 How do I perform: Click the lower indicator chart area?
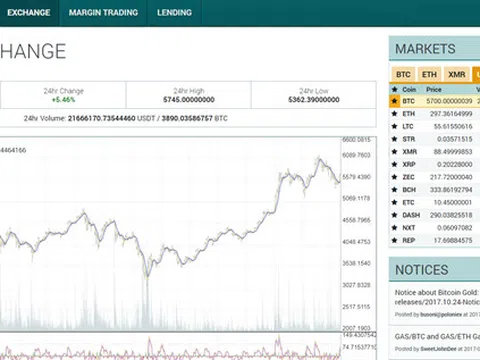pyautogui.click(x=170, y=347)
